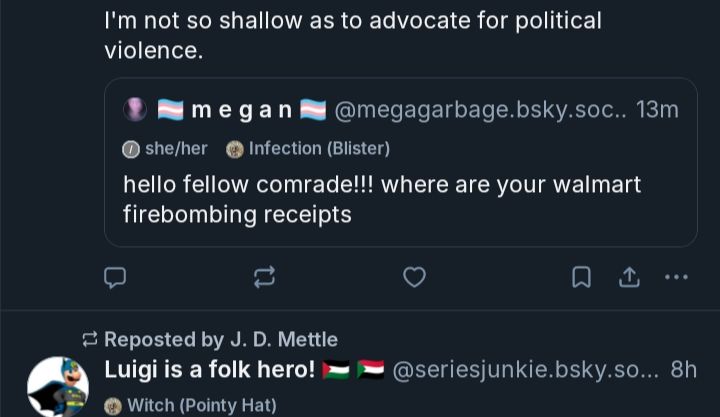Screen dimensions: 720x417
Task: Open the three-dot more options menu
Action: click(677, 277)
